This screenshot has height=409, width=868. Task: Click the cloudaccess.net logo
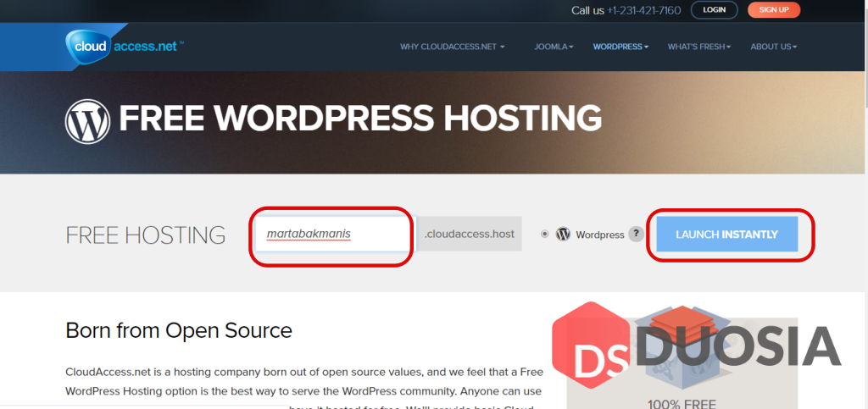click(x=125, y=47)
